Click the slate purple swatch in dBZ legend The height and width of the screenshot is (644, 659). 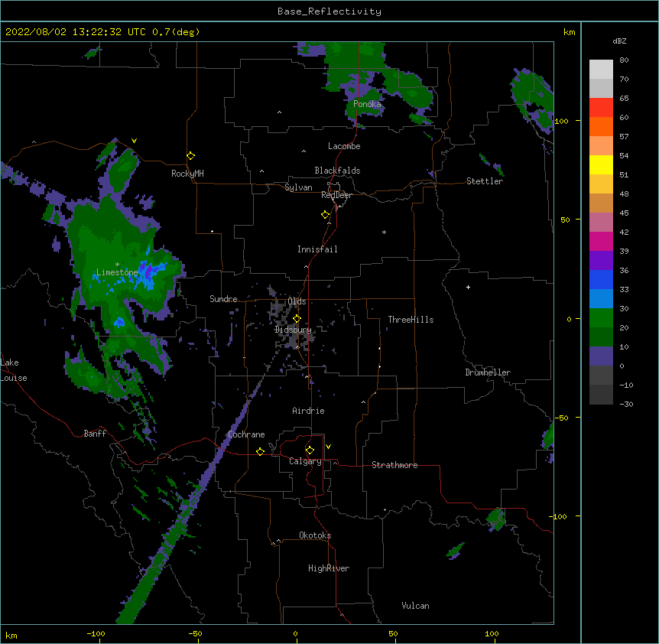tap(601, 356)
